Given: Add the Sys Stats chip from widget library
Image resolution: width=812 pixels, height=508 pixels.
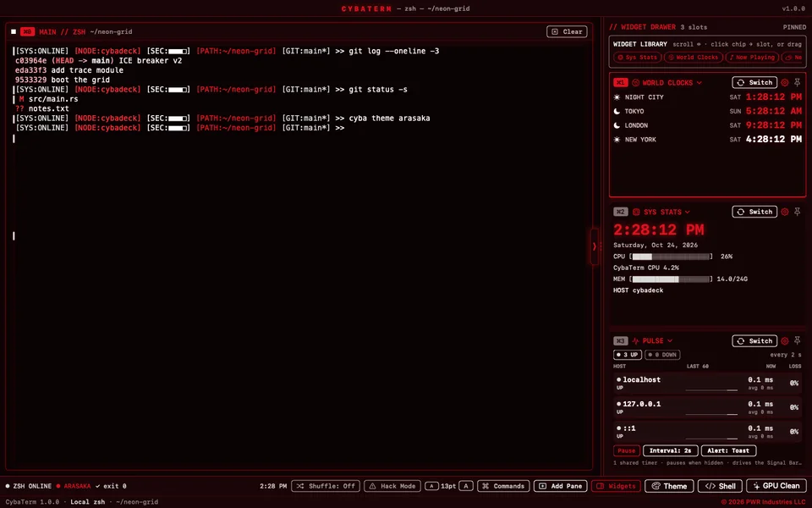Looking at the screenshot, I should pyautogui.click(x=637, y=58).
